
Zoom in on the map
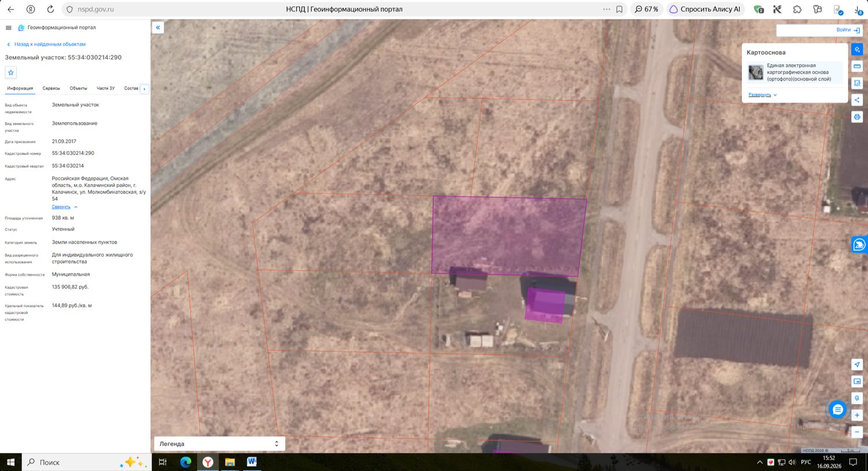(x=857, y=415)
